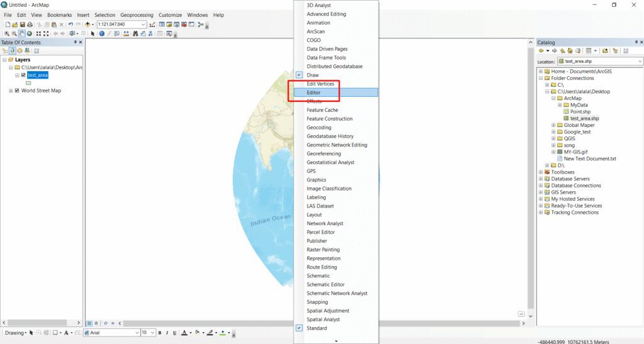Save the map with the disk icon

pos(23,25)
